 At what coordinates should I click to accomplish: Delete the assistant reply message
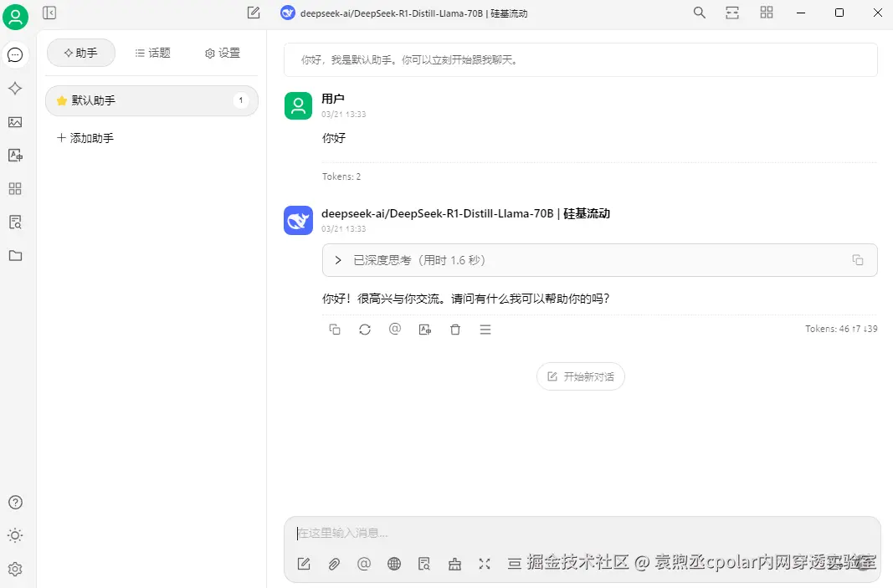pyautogui.click(x=455, y=330)
